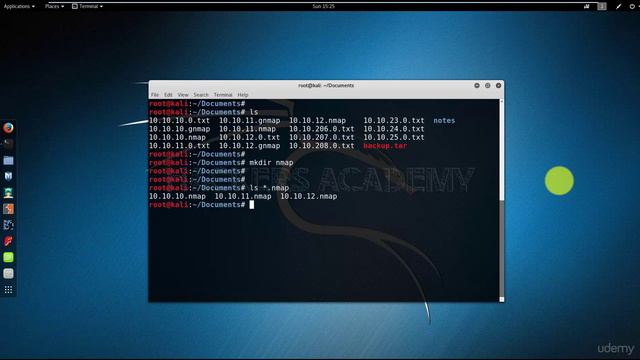
Task: Click the red backup.tar file name
Action: [385, 146]
